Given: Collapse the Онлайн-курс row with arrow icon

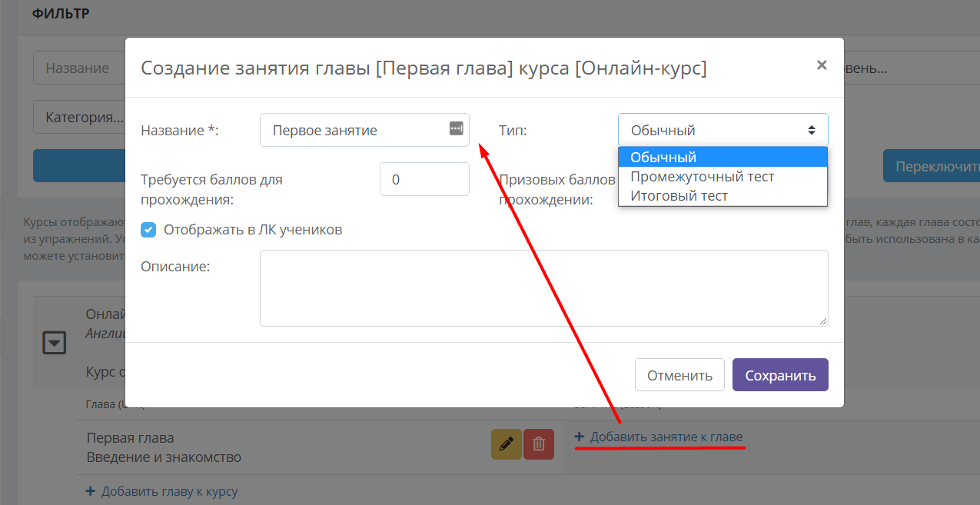Looking at the screenshot, I should [54, 343].
